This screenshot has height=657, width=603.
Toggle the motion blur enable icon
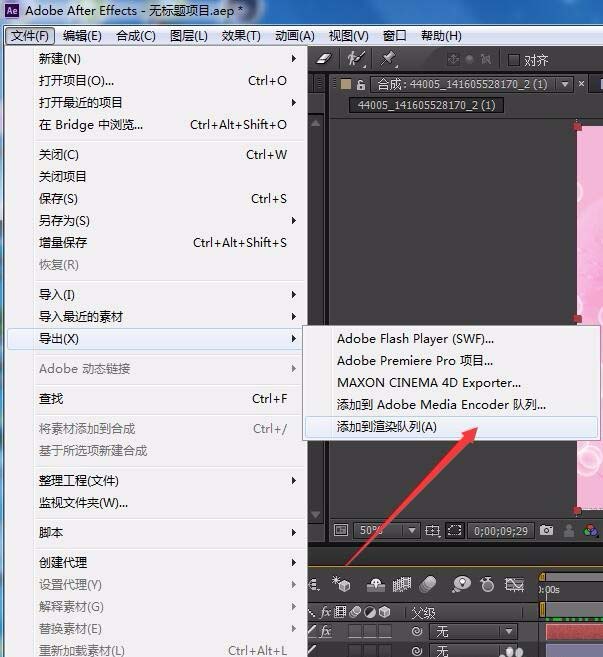pyautogui.click(x=428, y=585)
